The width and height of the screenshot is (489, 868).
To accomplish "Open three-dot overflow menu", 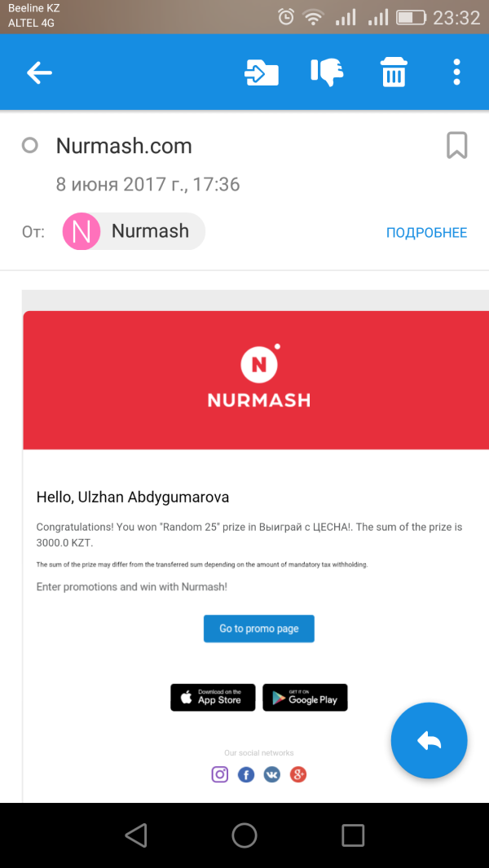I will [x=456, y=72].
